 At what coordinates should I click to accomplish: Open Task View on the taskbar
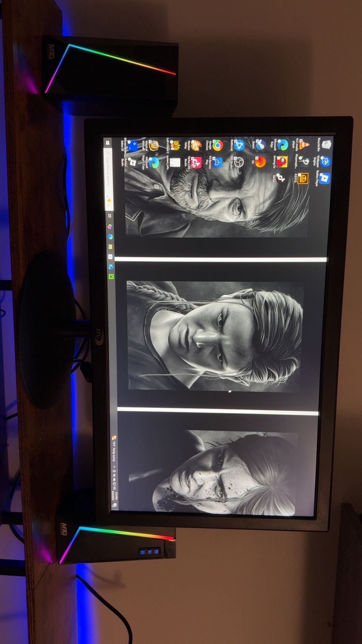[109, 216]
